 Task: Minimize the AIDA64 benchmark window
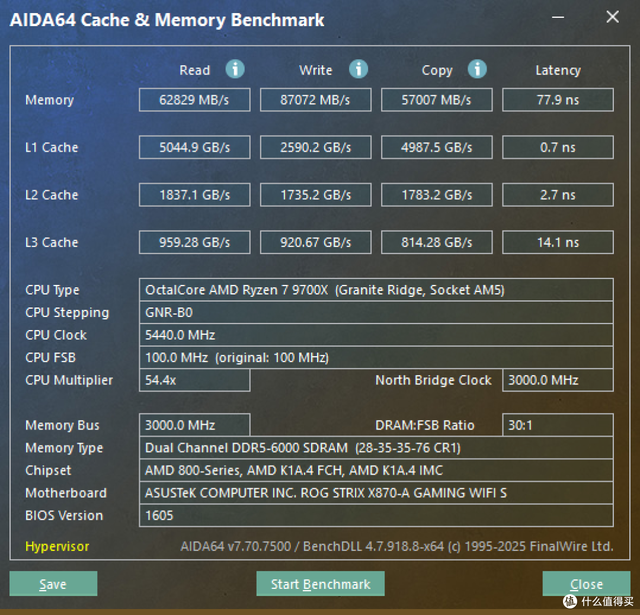pos(558,17)
